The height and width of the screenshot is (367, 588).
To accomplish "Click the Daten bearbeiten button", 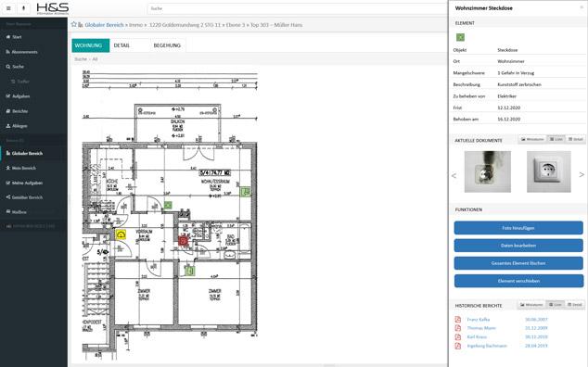I will 518,246.
